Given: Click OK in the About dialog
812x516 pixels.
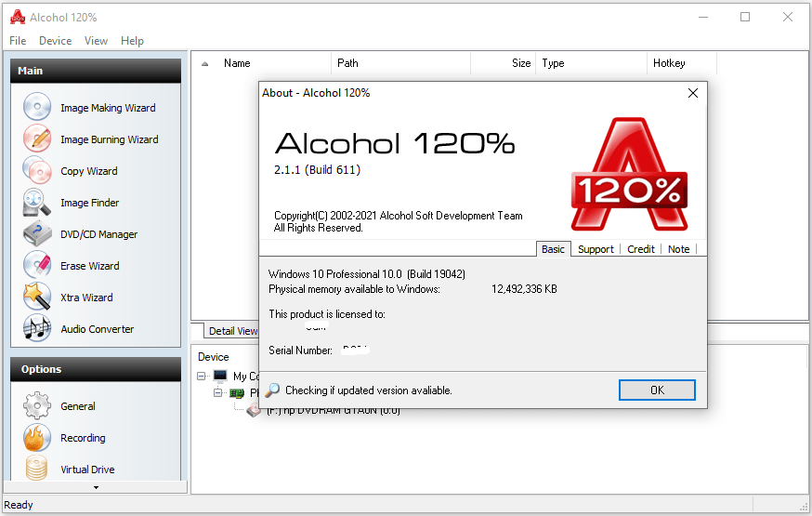Looking at the screenshot, I should click(x=657, y=390).
